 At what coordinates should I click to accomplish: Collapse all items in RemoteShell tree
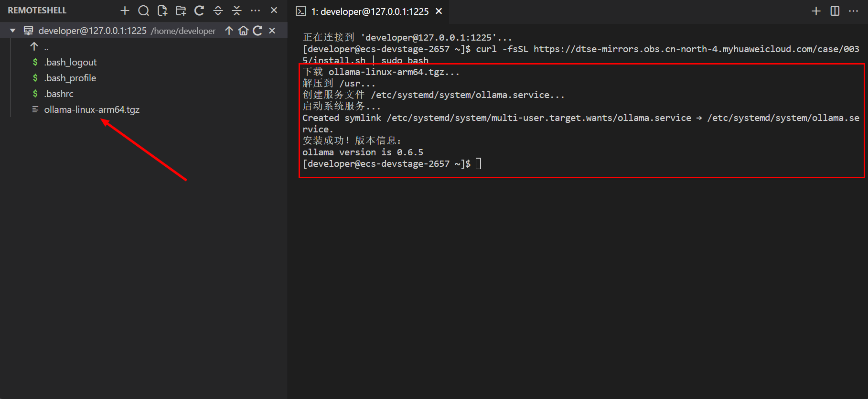click(x=236, y=11)
